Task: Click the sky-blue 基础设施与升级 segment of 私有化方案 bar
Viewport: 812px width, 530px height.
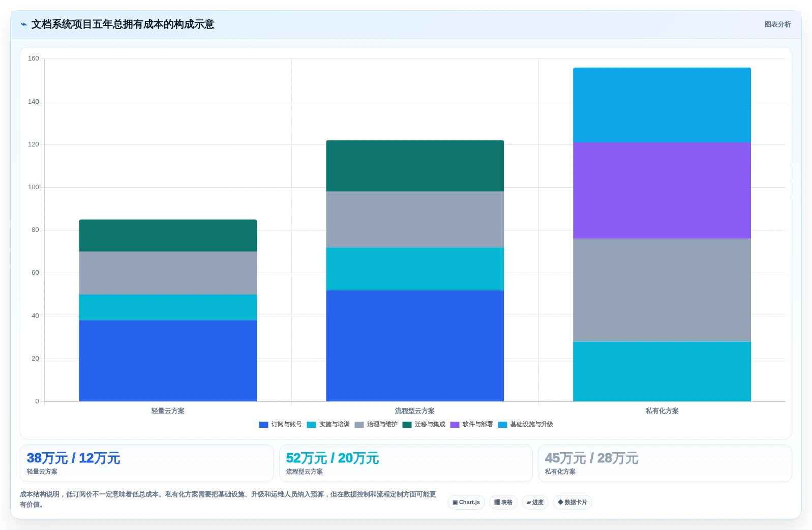Action: point(662,105)
